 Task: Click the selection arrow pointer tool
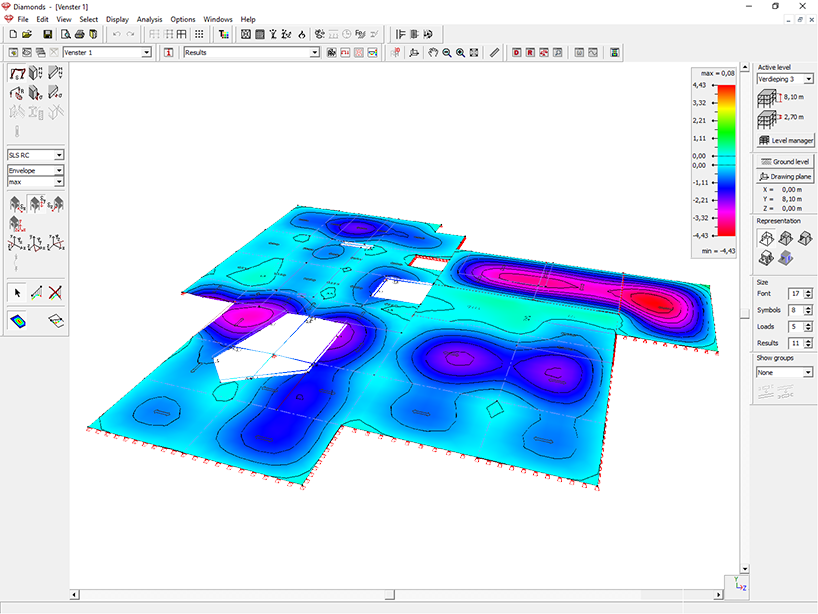click(x=16, y=292)
